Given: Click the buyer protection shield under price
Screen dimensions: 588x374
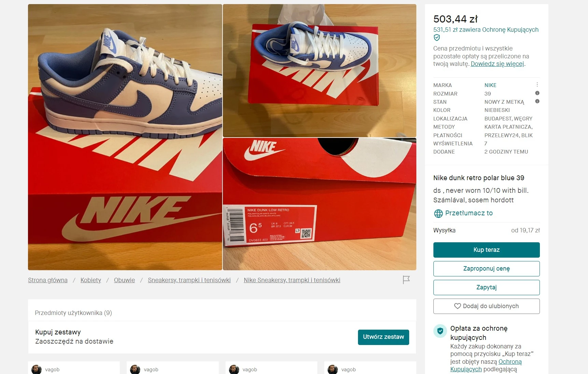Looking at the screenshot, I should pos(437,38).
